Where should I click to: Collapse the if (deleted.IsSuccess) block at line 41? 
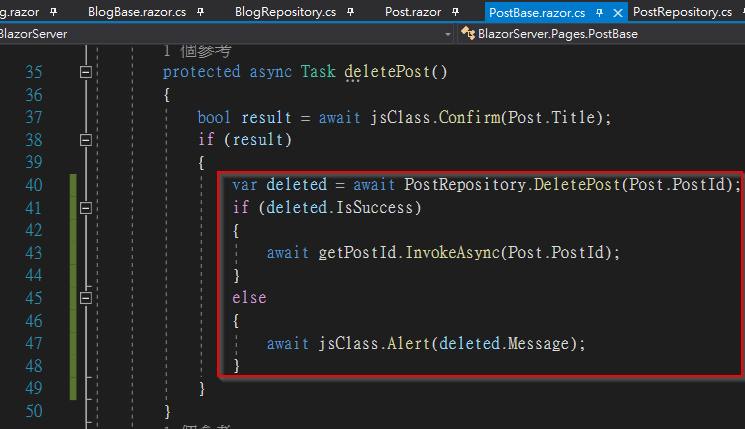(86, 208)
